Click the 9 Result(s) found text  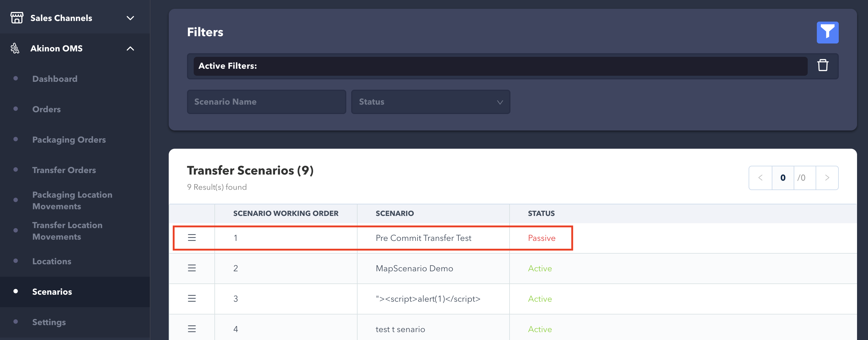[217, 187]
